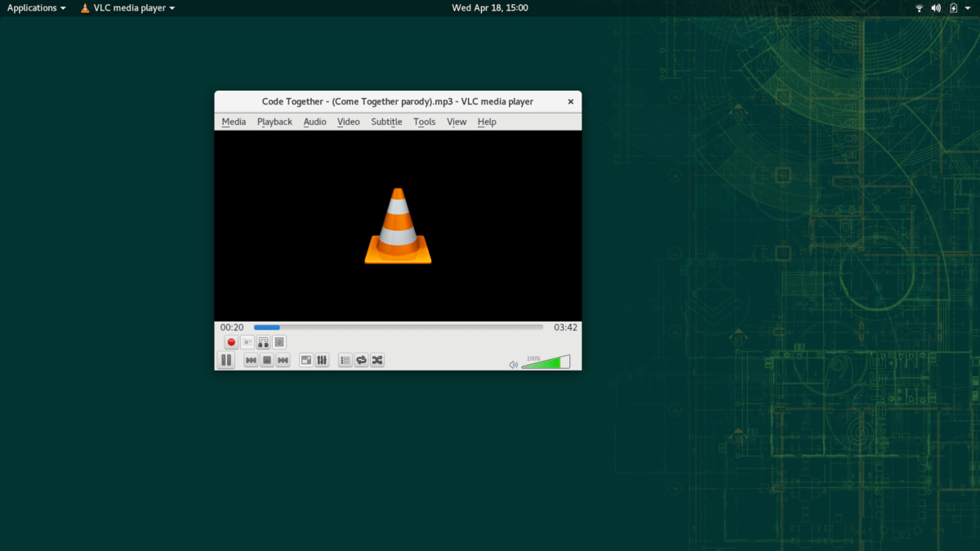
Task: Set A-B loop points
Action: point(263,342)
